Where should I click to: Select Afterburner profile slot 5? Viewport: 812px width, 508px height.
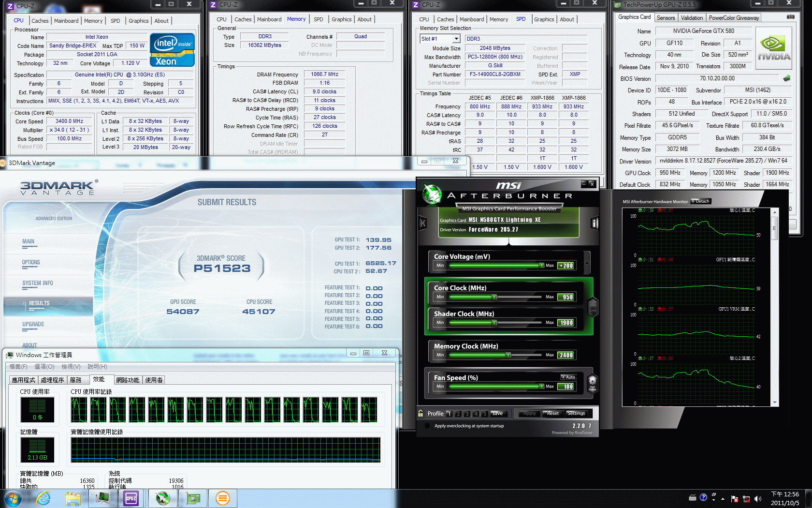(x=484, y=414)
